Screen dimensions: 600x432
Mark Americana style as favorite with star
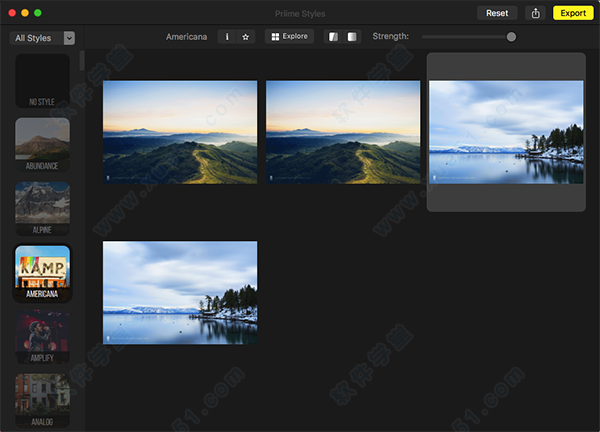coord(245,37)
